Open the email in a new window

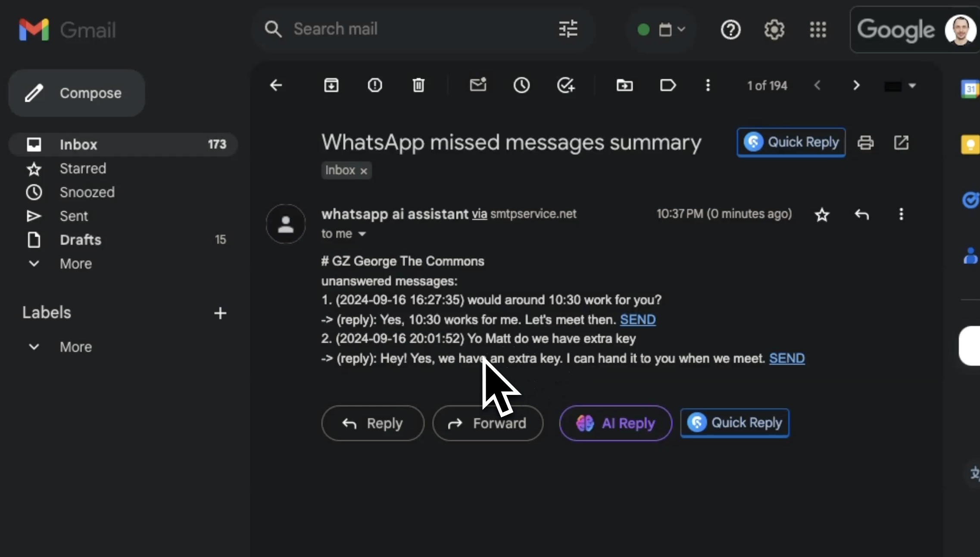(901, 142)
